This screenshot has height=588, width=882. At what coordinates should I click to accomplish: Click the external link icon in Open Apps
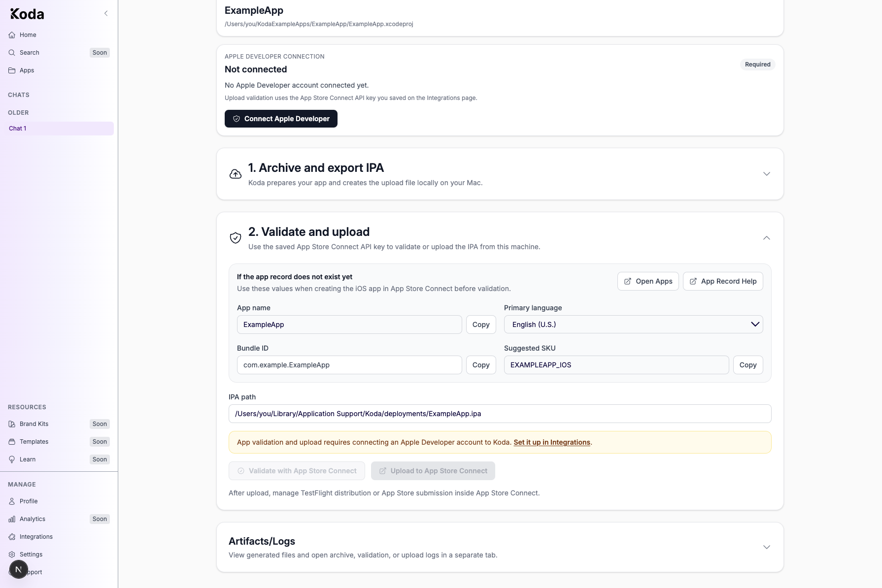click(628, 281)
